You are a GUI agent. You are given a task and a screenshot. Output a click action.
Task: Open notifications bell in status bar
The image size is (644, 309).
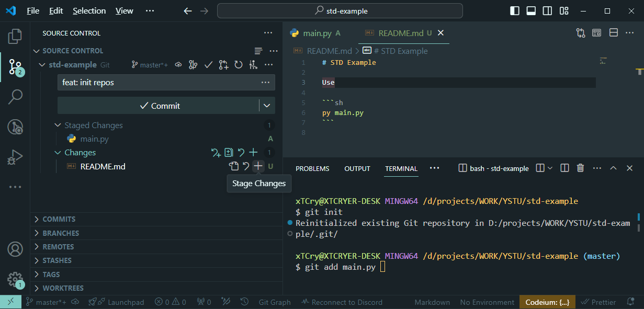click(630, 302)
